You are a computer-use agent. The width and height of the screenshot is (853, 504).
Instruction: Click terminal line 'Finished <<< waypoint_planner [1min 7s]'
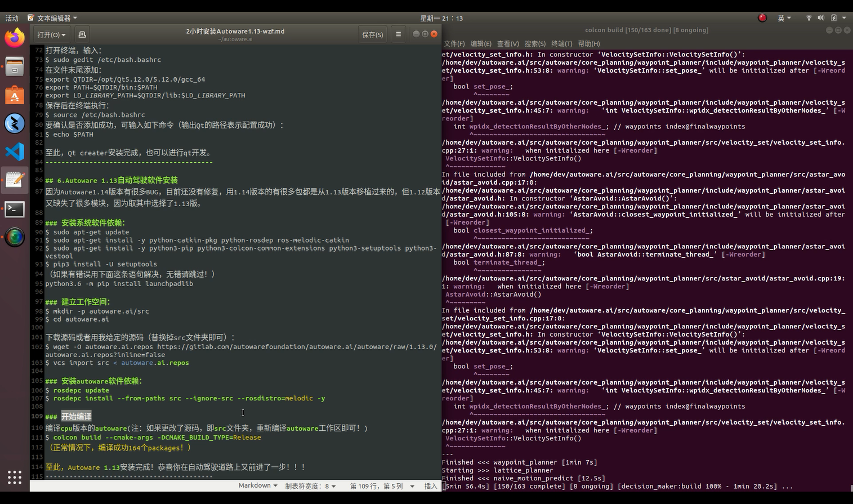click(520, 462)
